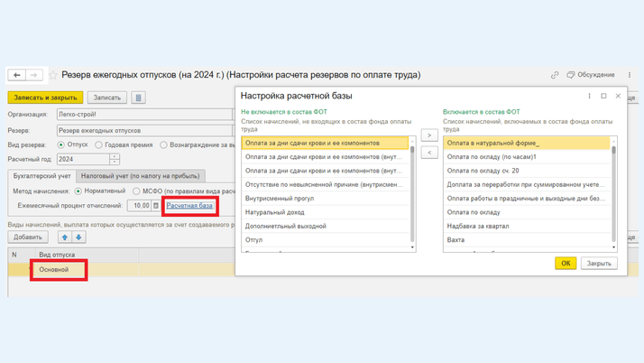The height and width of the screenshot is (363, 644).
Task: Move selected accrual right with > button
Action: pos(429,135)
